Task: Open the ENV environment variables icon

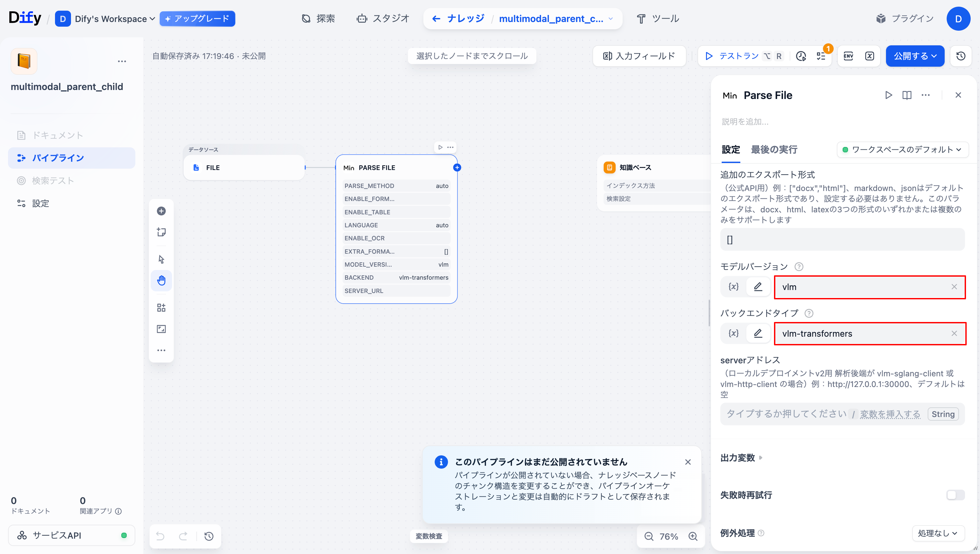Action: 848,56
